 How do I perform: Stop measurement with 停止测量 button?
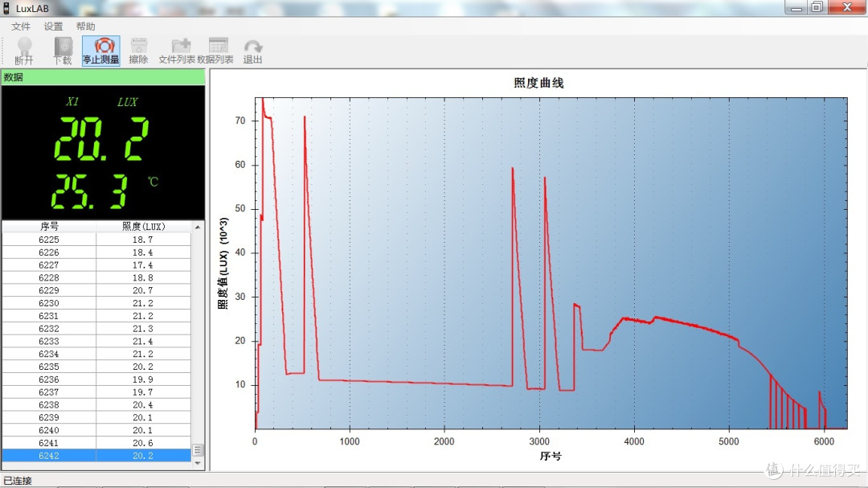point(100,51)
